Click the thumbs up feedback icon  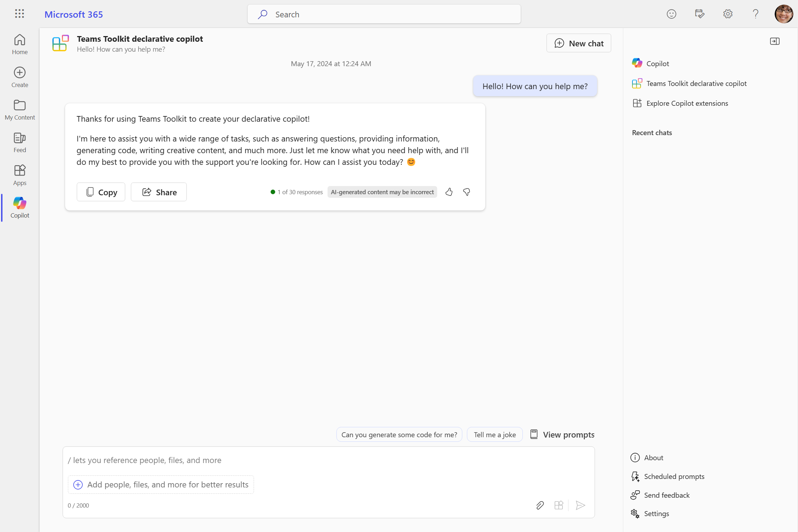click(450, 192)
